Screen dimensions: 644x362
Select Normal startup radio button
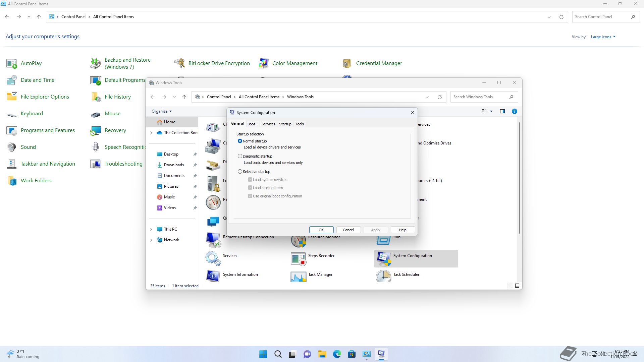(x=240, y=141)
